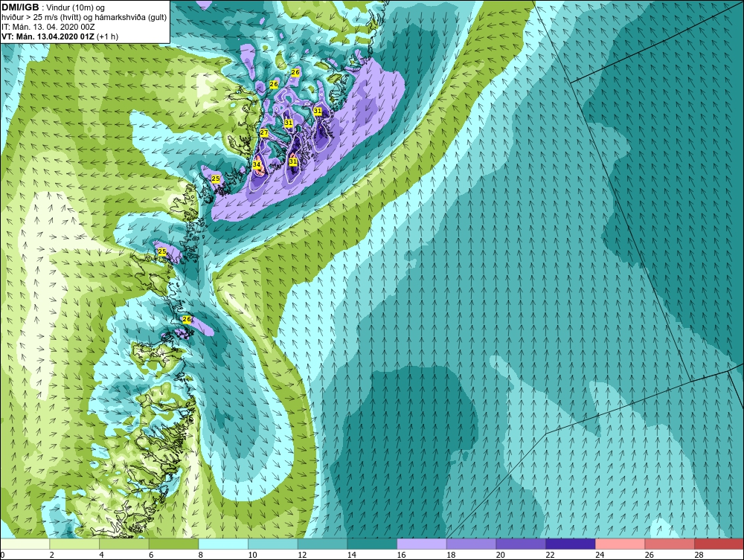Click the legend scale number '24'

point(599,555)
